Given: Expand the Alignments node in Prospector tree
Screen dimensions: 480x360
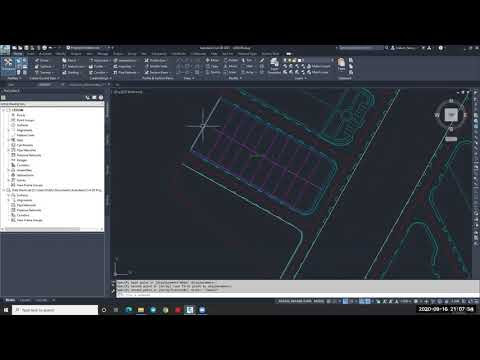Looking at the screenshot, I should click(9, 130).
